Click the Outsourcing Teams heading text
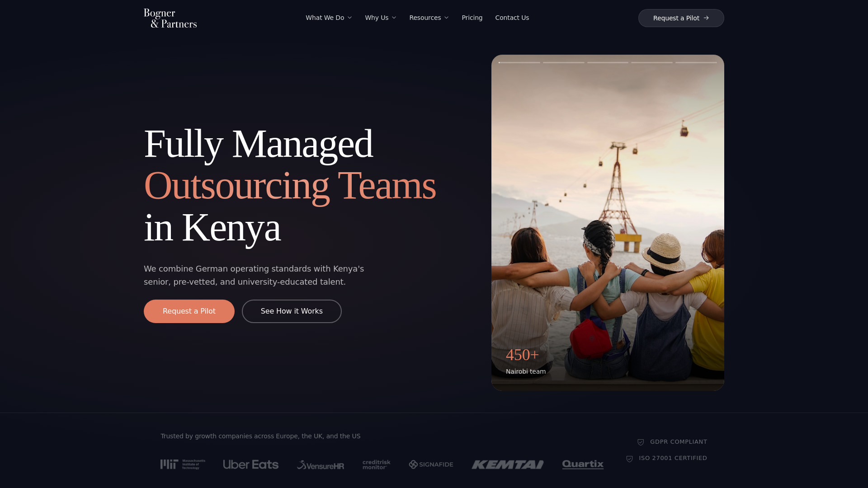This screenshot has height=488, width=868. pos(290,186)
